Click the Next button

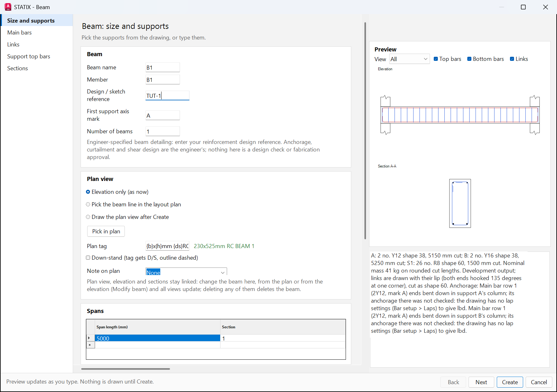481,382
